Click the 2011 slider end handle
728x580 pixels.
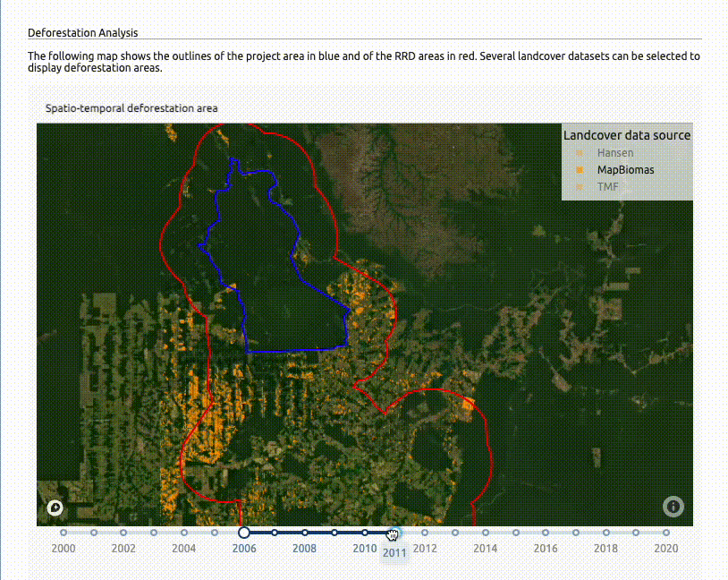(x=394, y=533)
